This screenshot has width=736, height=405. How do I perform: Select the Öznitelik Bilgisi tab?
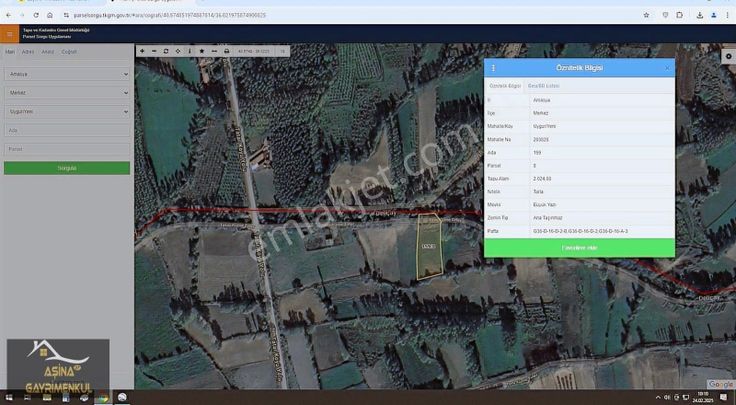tap(505, 86)
